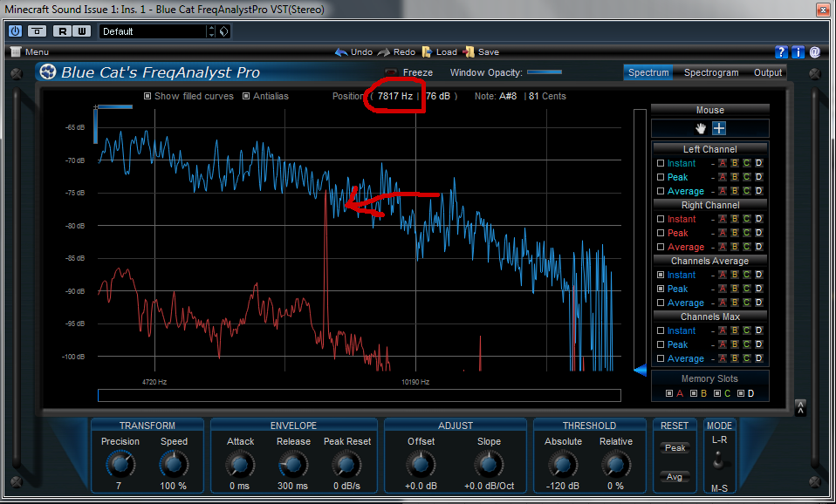836x504 pixels.
Task: Open the plugin Menu
Action: [x=30, y=52]
